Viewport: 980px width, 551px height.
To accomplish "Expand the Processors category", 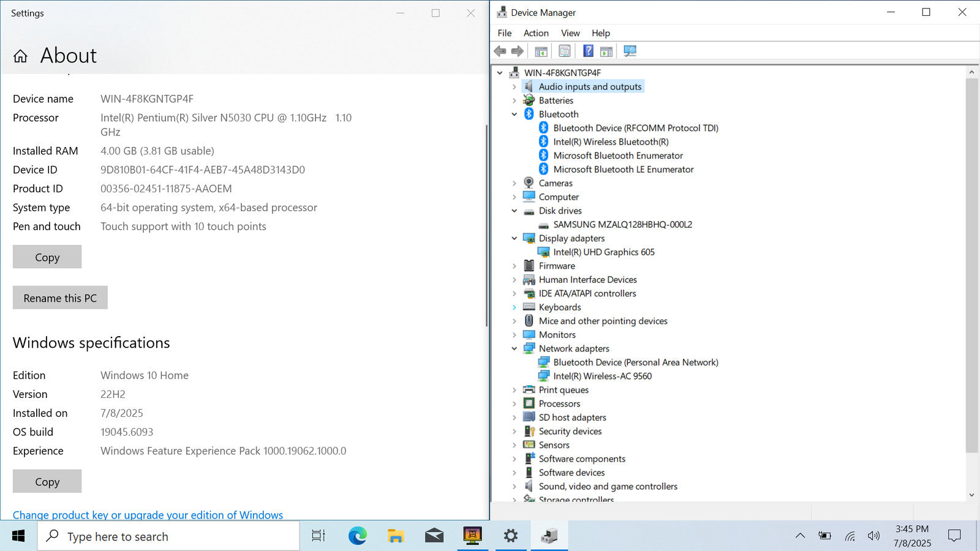I will point(514,404).
